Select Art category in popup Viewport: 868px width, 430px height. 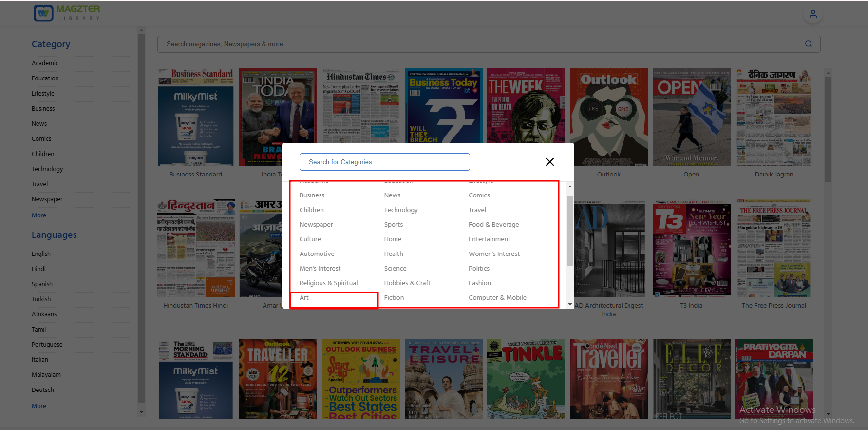pos(304,298)
